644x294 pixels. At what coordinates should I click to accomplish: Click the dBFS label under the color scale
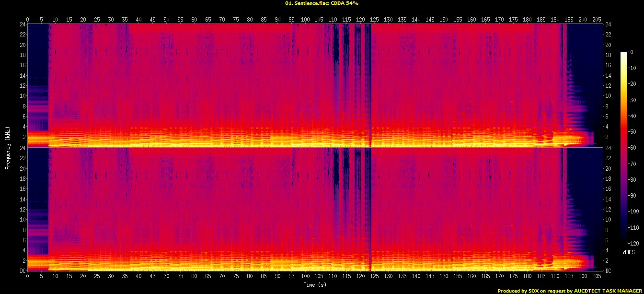(629, 252)
